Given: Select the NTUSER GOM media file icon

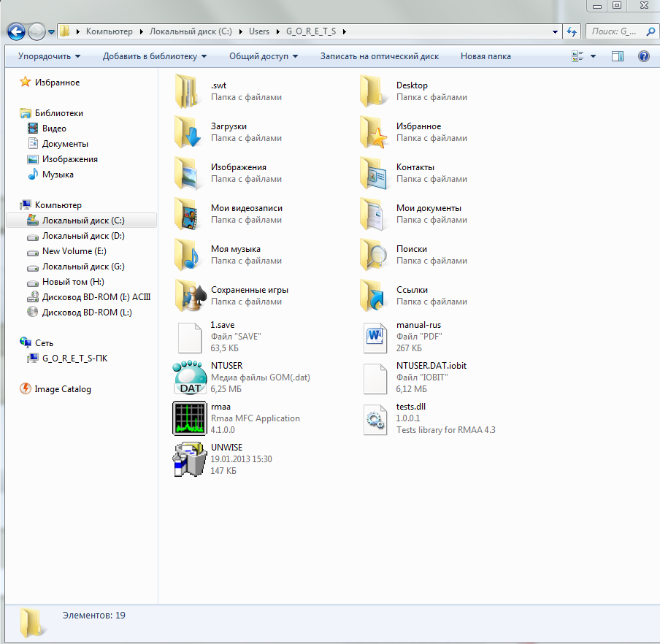Looking at the screenshot, I should coord(189,377).
